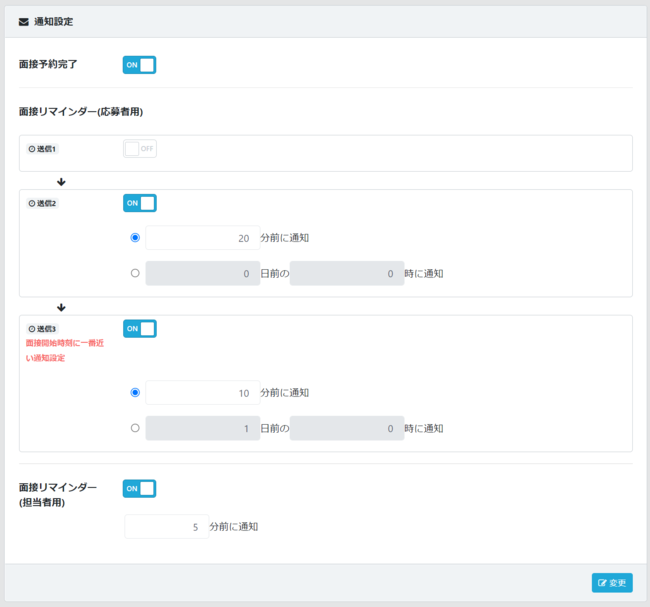Click the 10 minutes field in 送信3
The width and height of the screenshot is (650, 607).
coord(202,393)
